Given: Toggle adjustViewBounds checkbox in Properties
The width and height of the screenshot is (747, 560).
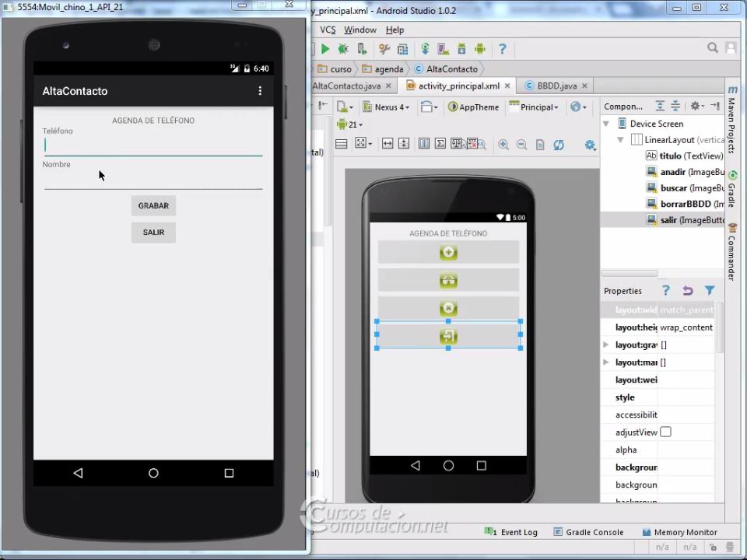Looking at the screenshot, I should (x=665, y=432).
